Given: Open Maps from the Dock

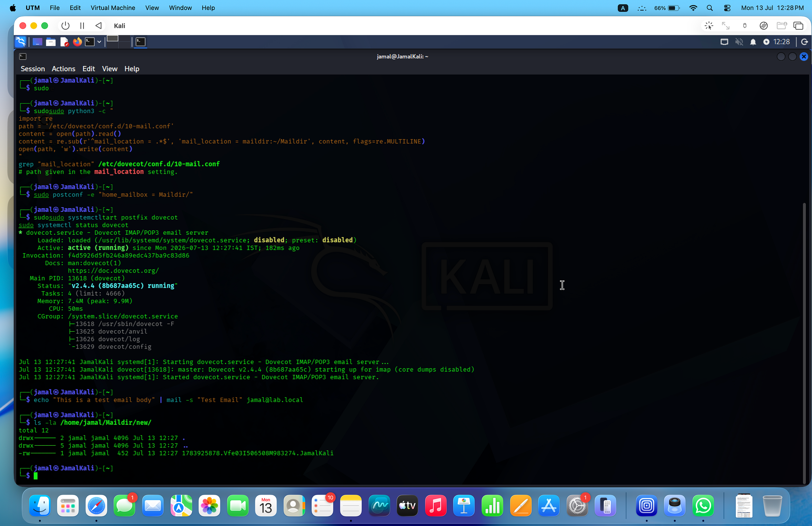Looking at the screenshot, I should pos(181,506).
